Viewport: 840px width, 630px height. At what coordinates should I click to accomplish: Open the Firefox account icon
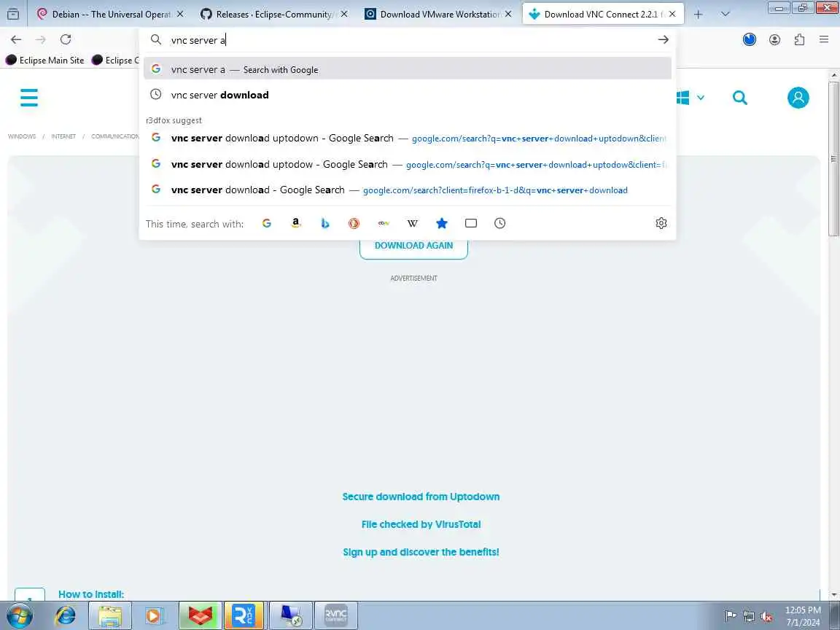[x=774, y=39]
